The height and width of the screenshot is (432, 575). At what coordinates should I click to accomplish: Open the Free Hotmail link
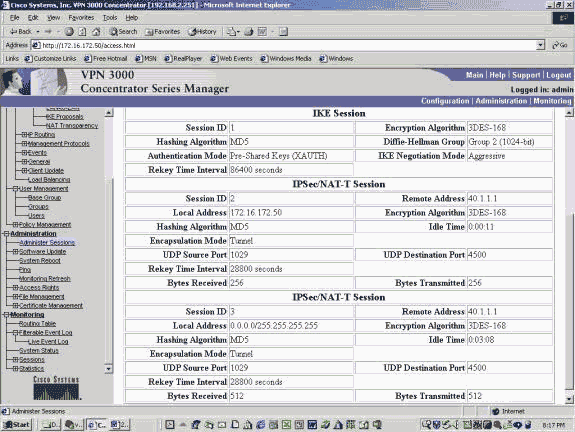(x=106, y=59)
